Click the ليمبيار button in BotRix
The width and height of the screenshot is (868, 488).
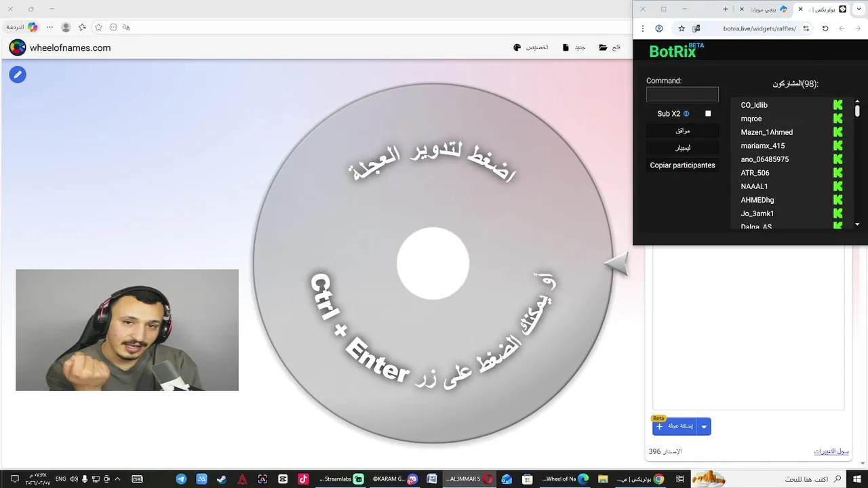click(682, 147)
